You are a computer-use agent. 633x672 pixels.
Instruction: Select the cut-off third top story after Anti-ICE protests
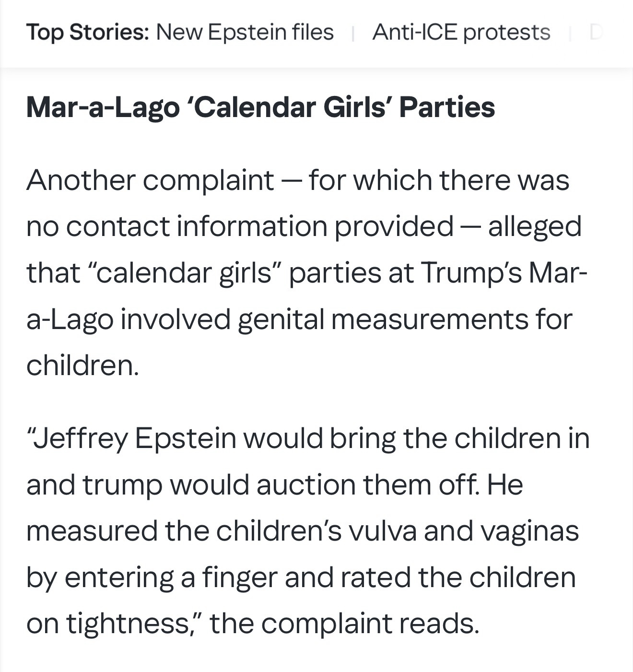click(x=595, y=32)
